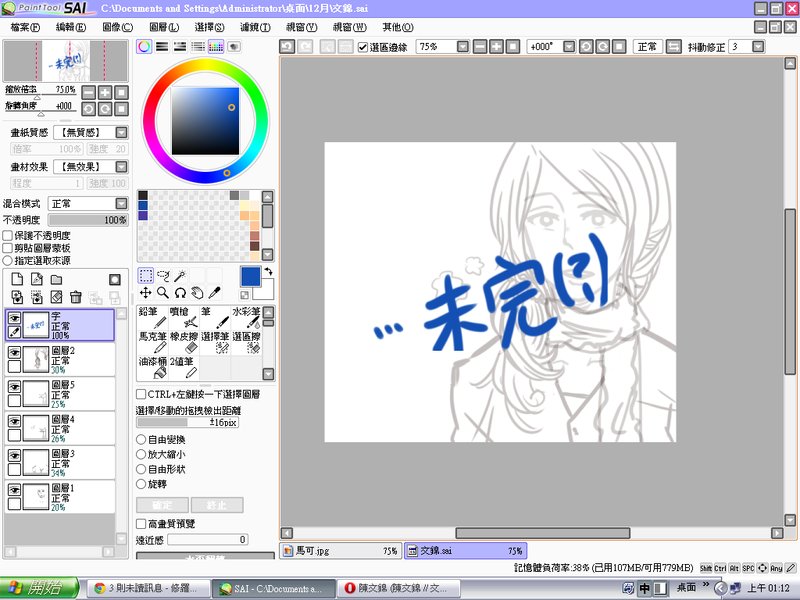The image size is (800, 600).
Task: Uncheck the 選區邊緣 checkbox
Action: (363, 47)
